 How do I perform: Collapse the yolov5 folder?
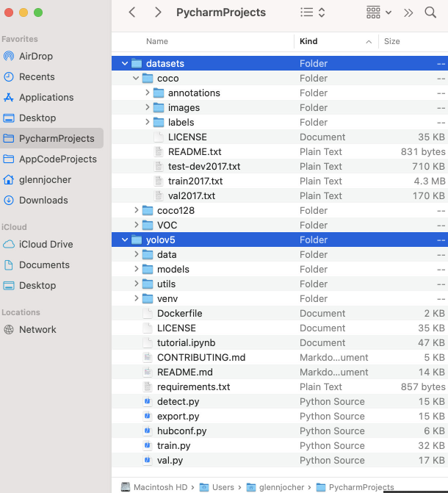pos(125,240)
